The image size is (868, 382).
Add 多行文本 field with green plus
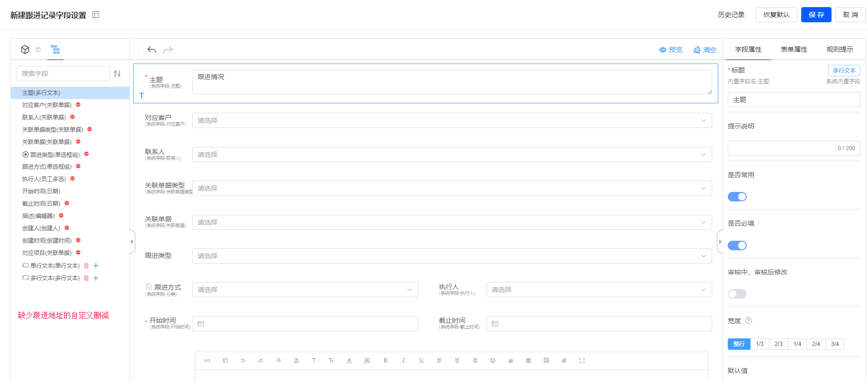click(x=96, y=278)
